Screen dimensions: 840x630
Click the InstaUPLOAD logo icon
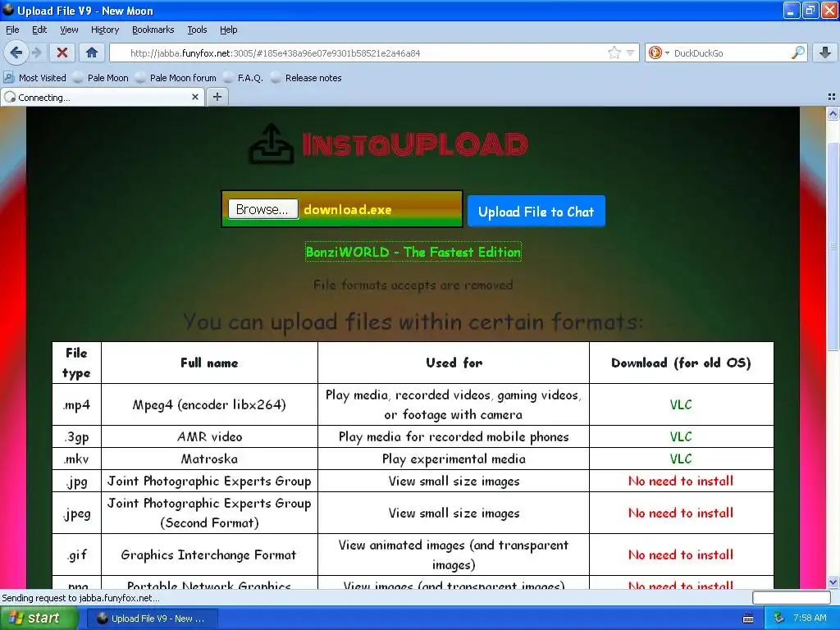coord(272,144)
